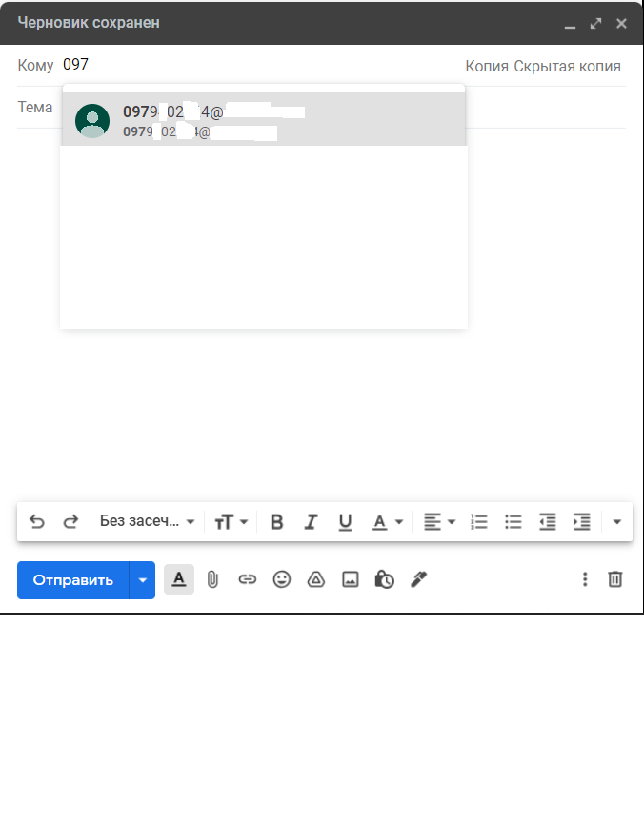Image resolution: width=644 pixels, height=828 pixels.
Task: Insert a numbered list
Action: pos(479,522)
